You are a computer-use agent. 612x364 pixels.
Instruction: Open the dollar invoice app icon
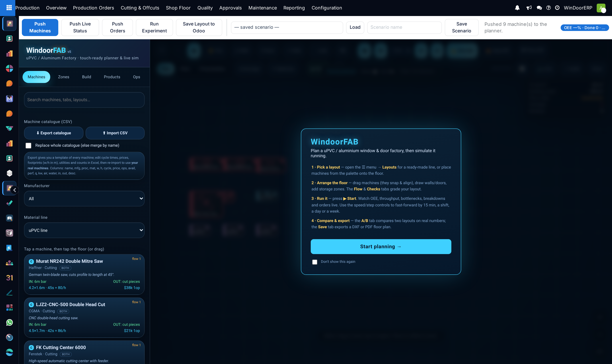9,248
